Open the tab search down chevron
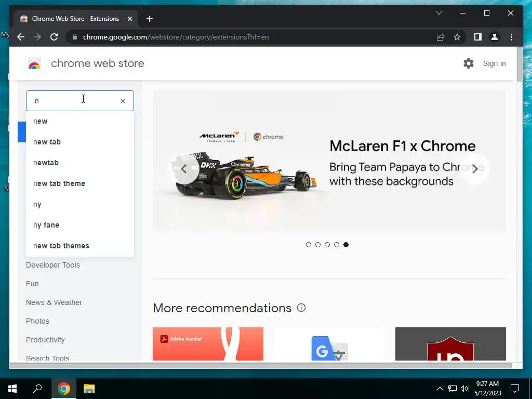The height and width of the screenshot is (399, 532). tap(439, 13)
